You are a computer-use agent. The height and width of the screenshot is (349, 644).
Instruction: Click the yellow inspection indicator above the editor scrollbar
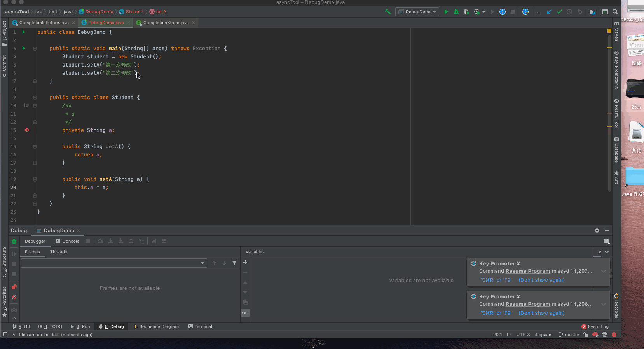(609, 30)
